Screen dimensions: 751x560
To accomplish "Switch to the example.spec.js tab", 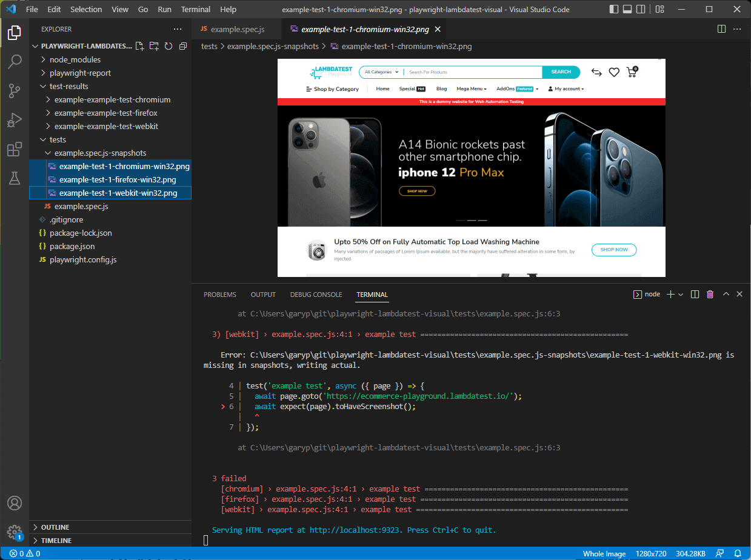I will coord(236,28).
